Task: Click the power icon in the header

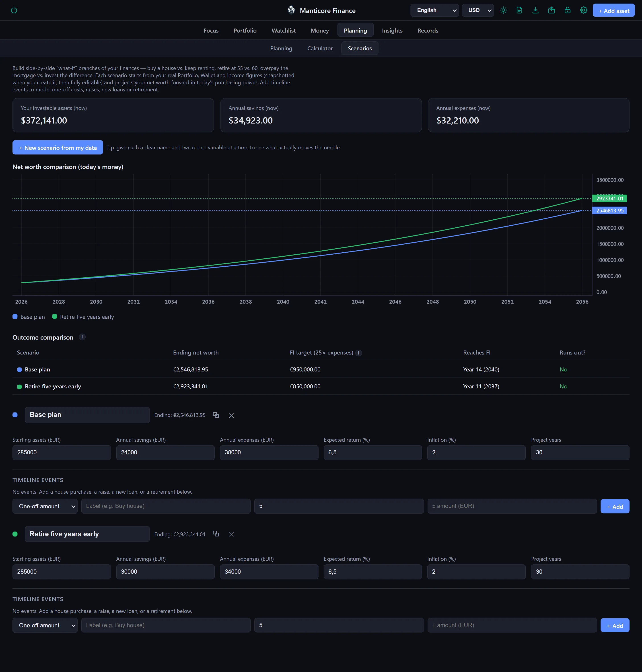Action: tap(14, 10)
